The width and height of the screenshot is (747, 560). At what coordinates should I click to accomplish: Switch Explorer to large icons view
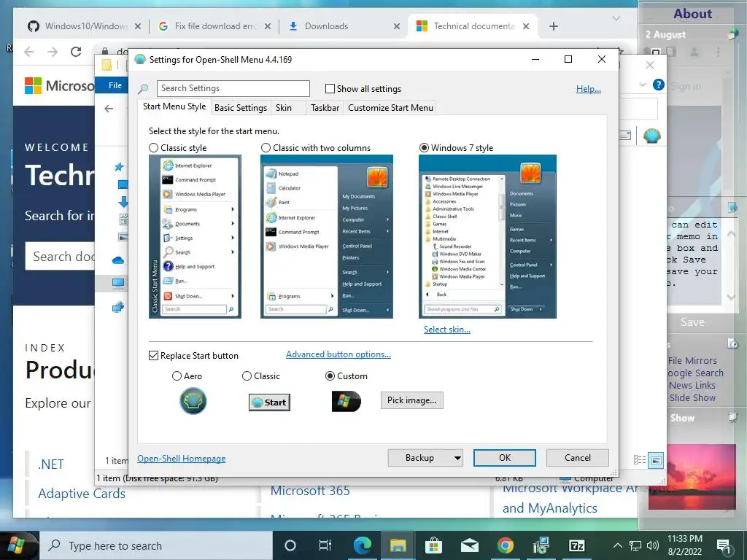click(x=657, y=460)
